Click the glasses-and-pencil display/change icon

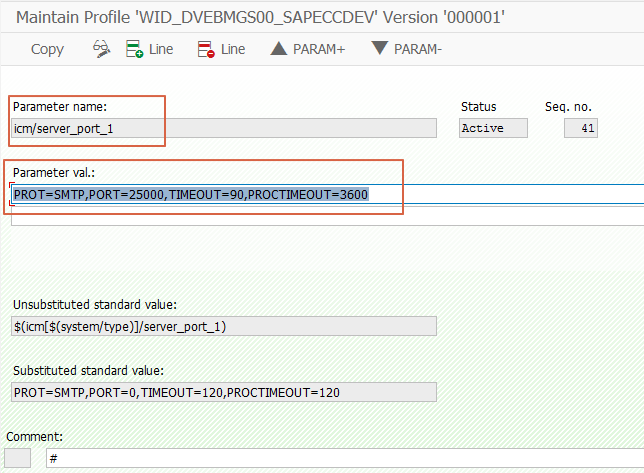[101, 49]
